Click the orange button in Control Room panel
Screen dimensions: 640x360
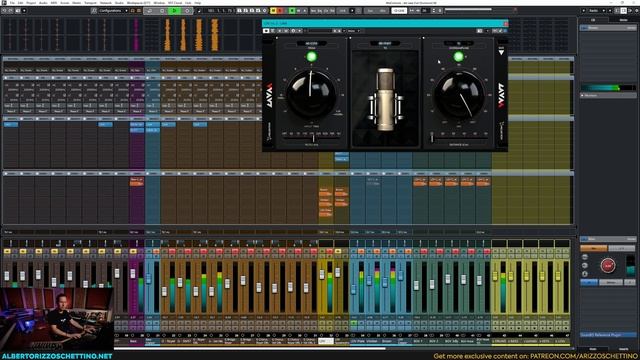click(x=593, y=248)
